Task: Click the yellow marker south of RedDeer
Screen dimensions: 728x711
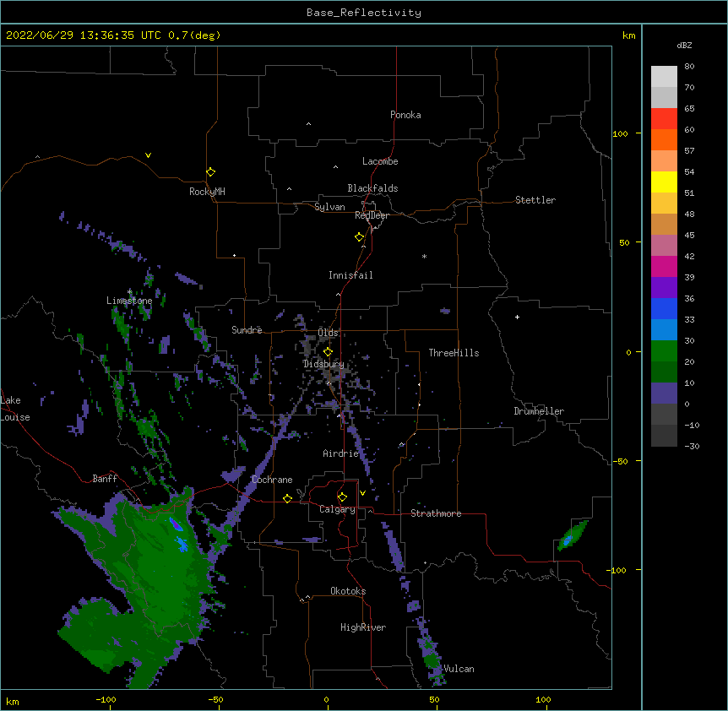Action: click(x=359, y=237)
